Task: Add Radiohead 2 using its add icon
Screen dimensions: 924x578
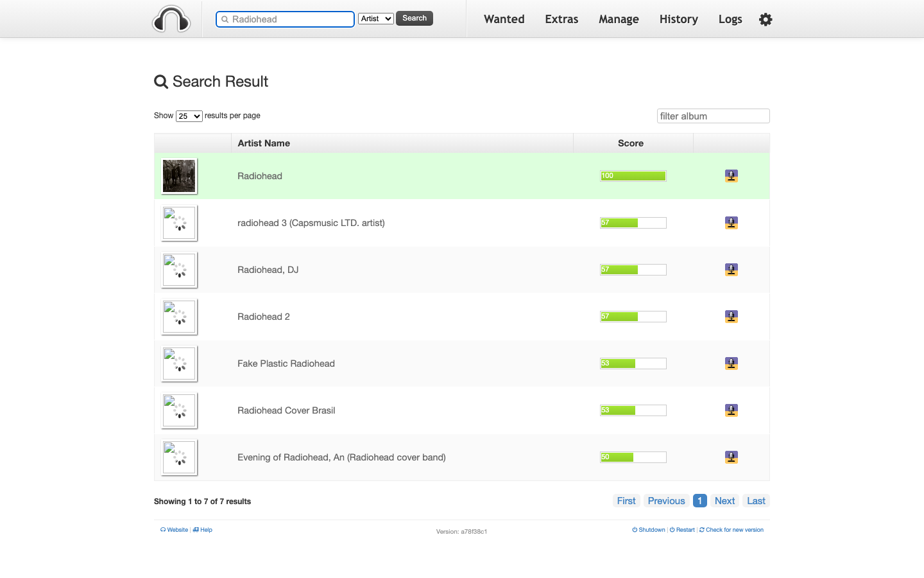Action: click(x=732, y=317)
